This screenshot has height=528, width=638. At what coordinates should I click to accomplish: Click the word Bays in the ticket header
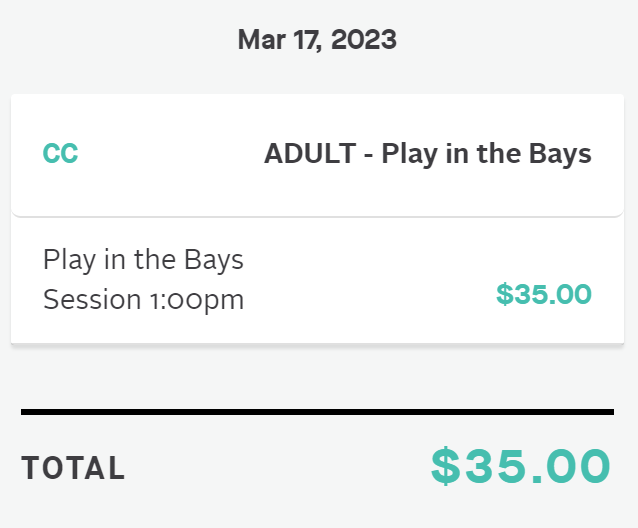click(x=560, y=154)
